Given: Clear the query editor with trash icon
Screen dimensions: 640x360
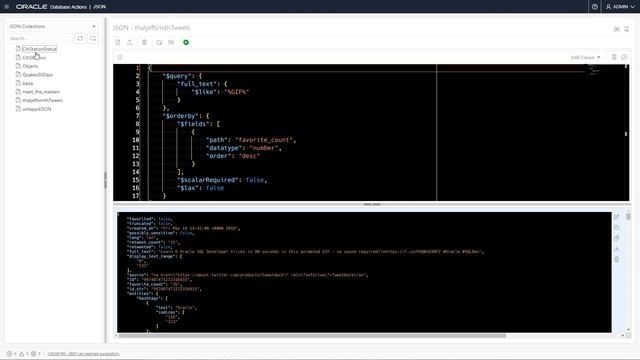Looking at the screenshot, I should tap(614, 57).
